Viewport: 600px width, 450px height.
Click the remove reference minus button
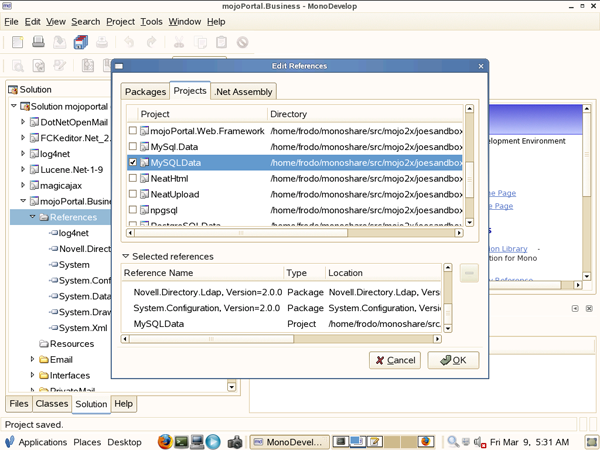pos(469,272)
